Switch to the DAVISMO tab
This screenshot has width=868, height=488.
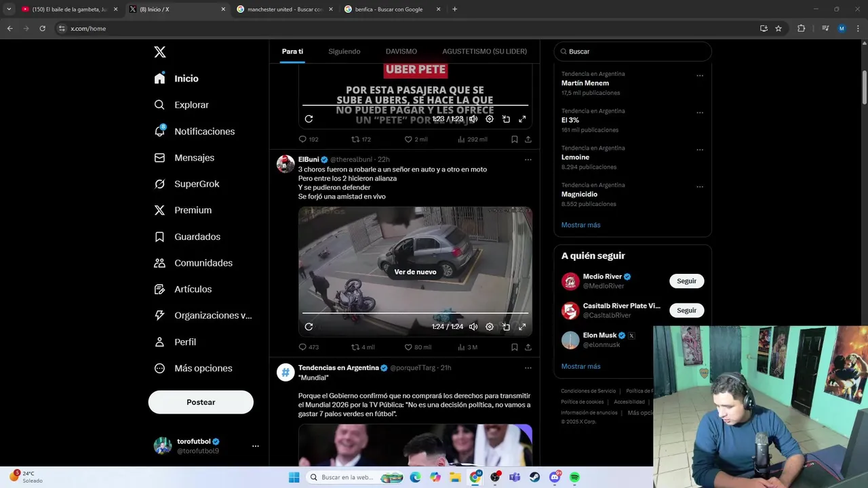tap(401, 52)
